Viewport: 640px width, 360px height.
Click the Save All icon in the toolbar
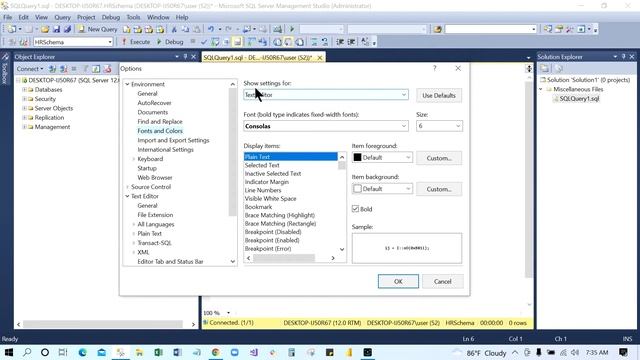click(x=67, y=29)
